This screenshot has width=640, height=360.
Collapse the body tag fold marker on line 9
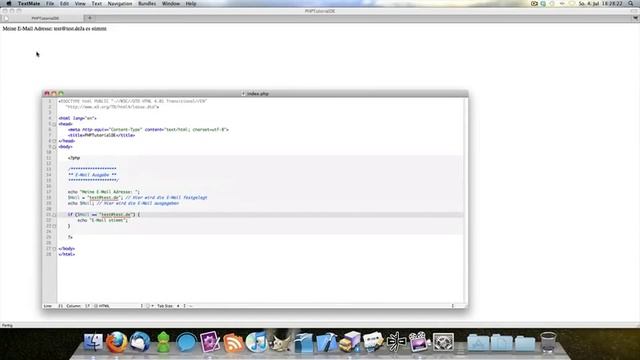pyautogui.click(x=54, y=147)
